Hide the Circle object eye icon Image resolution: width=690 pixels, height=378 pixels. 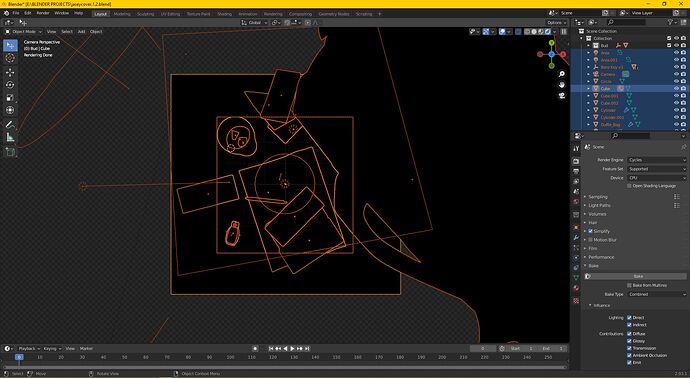click(x=676, y=81)
